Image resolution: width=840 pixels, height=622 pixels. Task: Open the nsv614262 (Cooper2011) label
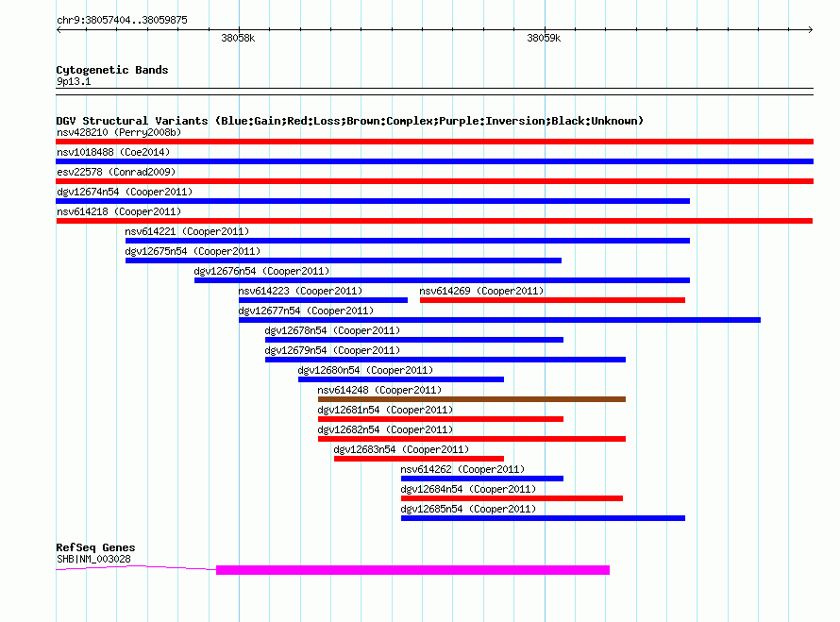pyautogui.click(x=462, y=469)
